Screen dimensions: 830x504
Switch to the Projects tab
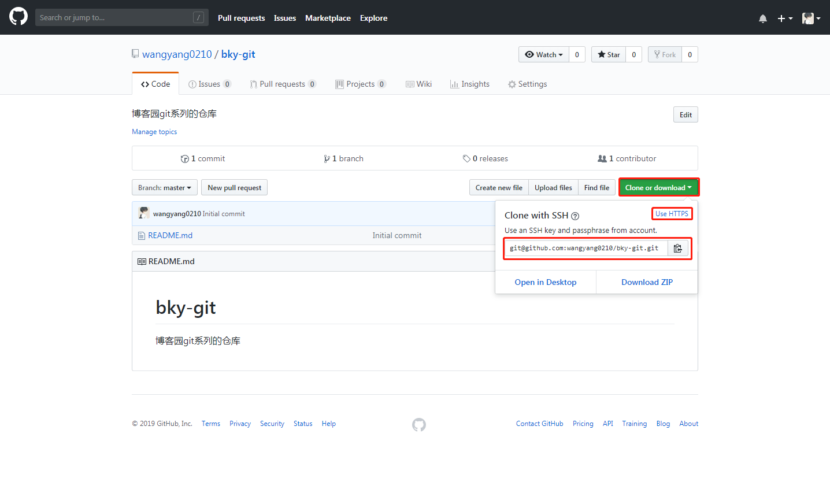tap(361, 84)
